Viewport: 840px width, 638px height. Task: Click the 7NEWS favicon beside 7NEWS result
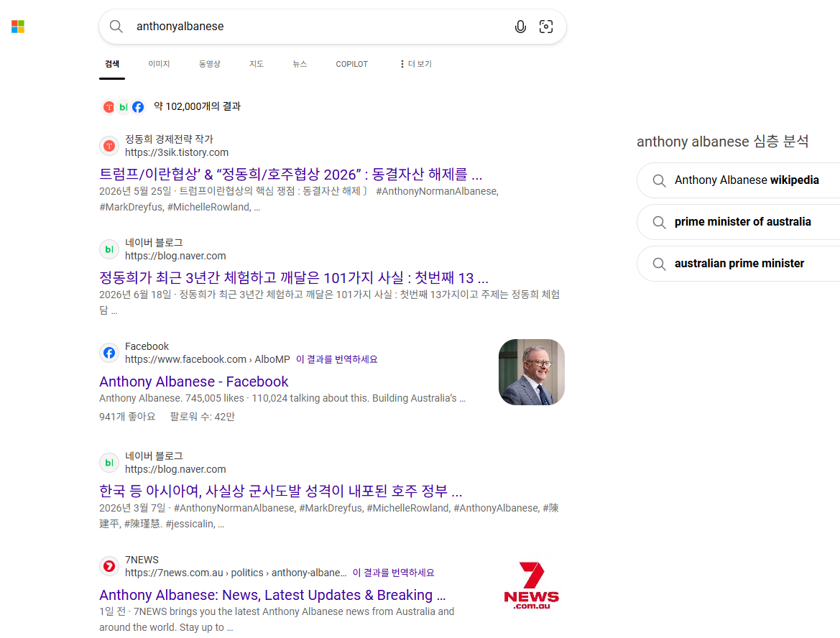pos(109,566)
